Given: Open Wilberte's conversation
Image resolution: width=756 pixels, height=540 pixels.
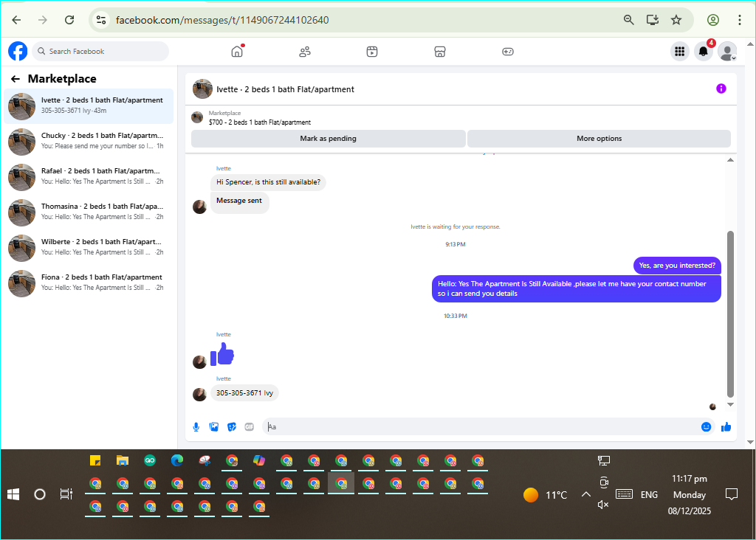Looking at the screenshot, I should 89,248.
